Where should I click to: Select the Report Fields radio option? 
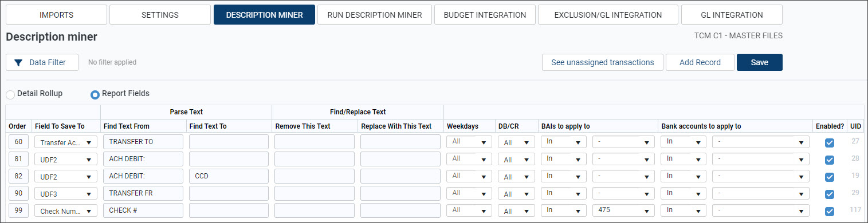(96, 95)
